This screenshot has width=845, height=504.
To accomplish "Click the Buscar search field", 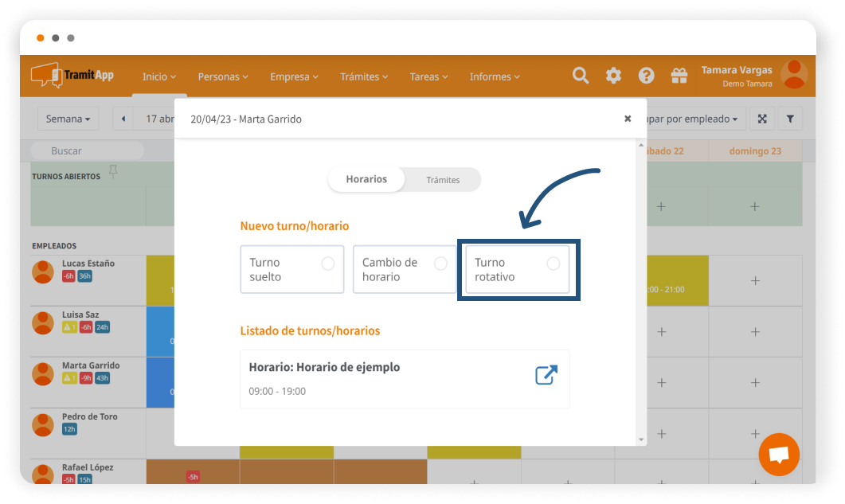I will (x=88, y=150).
